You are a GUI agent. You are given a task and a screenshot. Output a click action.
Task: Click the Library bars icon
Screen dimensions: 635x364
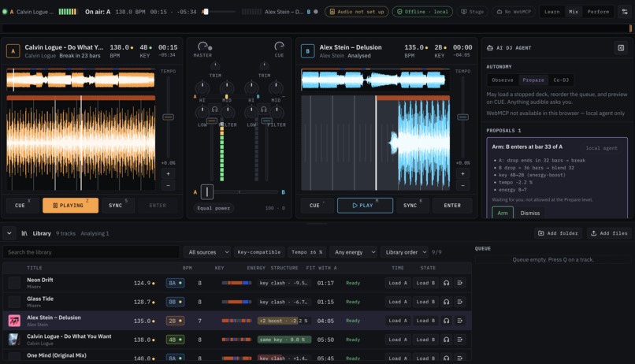(24, 233)
